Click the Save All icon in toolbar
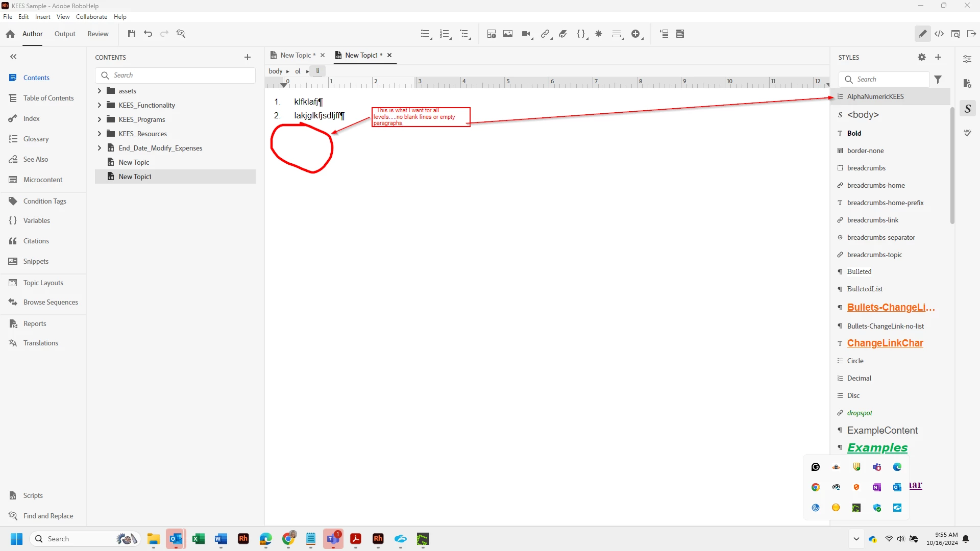The image size is (980, 551). click(x=132, y=34)
